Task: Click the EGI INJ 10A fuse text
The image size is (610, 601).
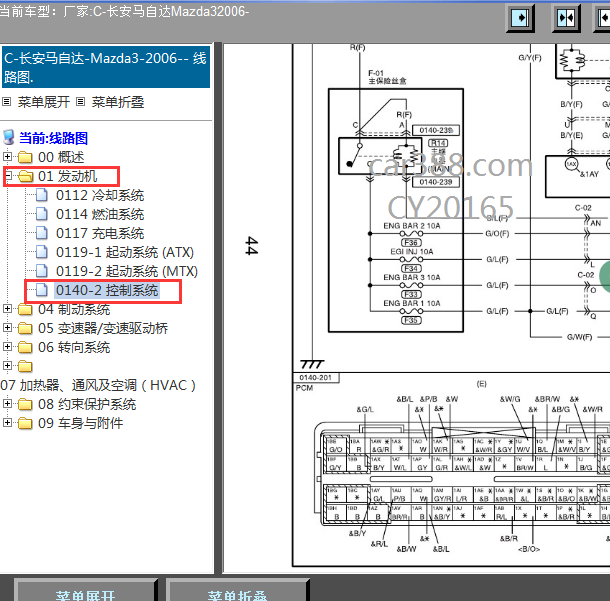Action: 412,252
